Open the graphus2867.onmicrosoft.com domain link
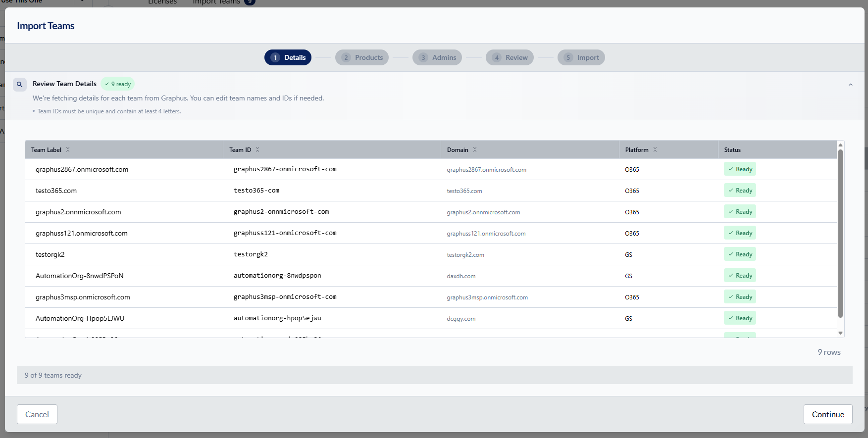 pyautogui.click(x=486, y=170)
